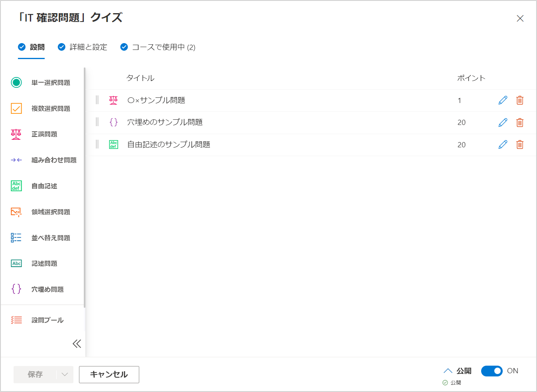This screenshot has width=537, height=392.
Task: Click point value 20 of 穴埋めのサンプル問題
Action: click(x=462, y=123)
